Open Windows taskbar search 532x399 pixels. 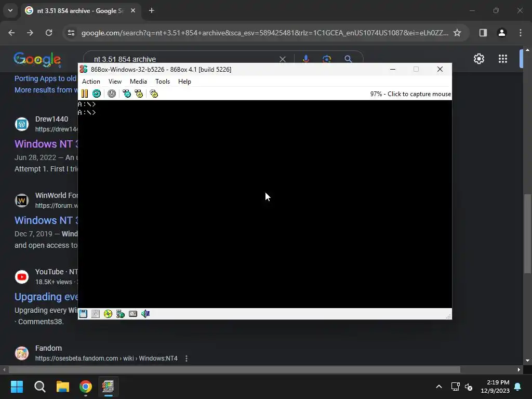click(x=39, y=387)
